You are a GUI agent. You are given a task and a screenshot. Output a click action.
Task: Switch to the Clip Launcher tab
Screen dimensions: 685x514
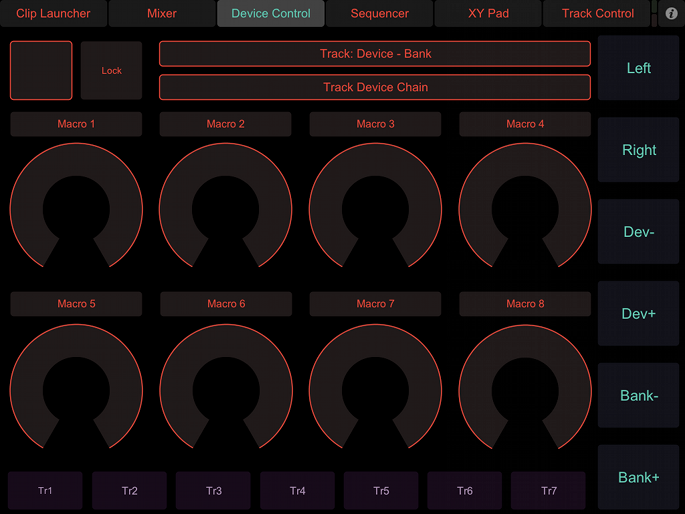click(53, 14)
